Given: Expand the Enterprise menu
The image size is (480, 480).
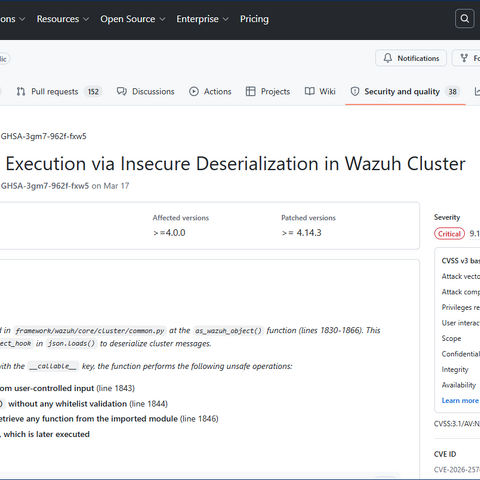Looking at the screenshot, I should (202, 19).
